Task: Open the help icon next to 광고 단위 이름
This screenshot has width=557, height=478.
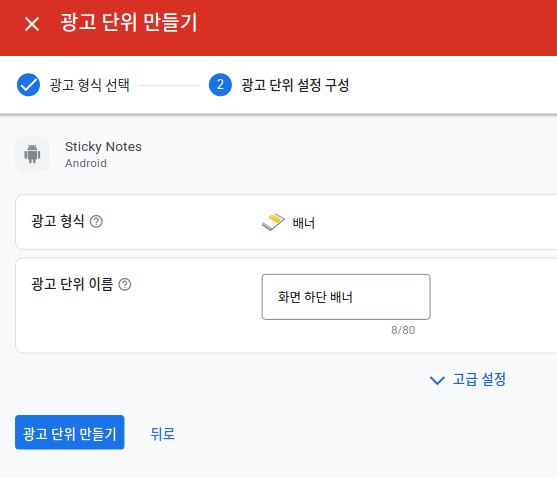Action: click(x=125, y=284)
